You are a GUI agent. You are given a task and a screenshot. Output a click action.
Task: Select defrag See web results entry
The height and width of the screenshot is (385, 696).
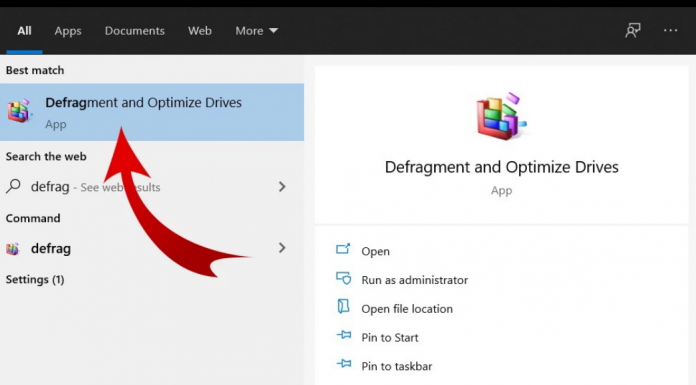(x=152, y=187)
